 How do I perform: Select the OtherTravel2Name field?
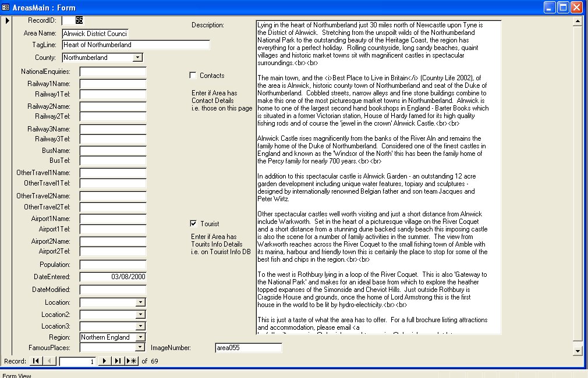[x=113, y=196]
